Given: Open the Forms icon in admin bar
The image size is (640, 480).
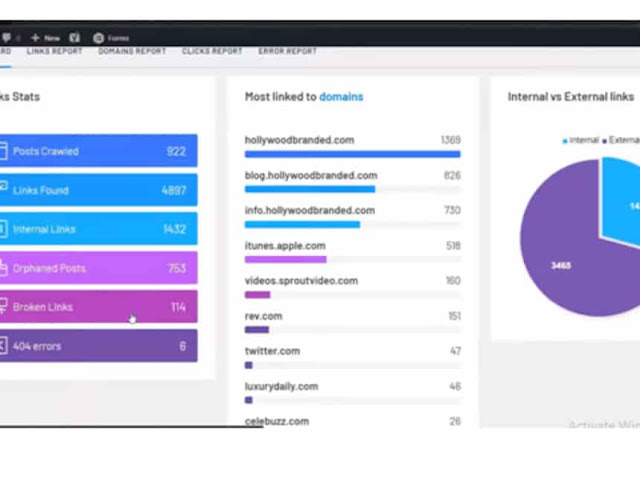Looking at the screenshot, I should point(98,38).
